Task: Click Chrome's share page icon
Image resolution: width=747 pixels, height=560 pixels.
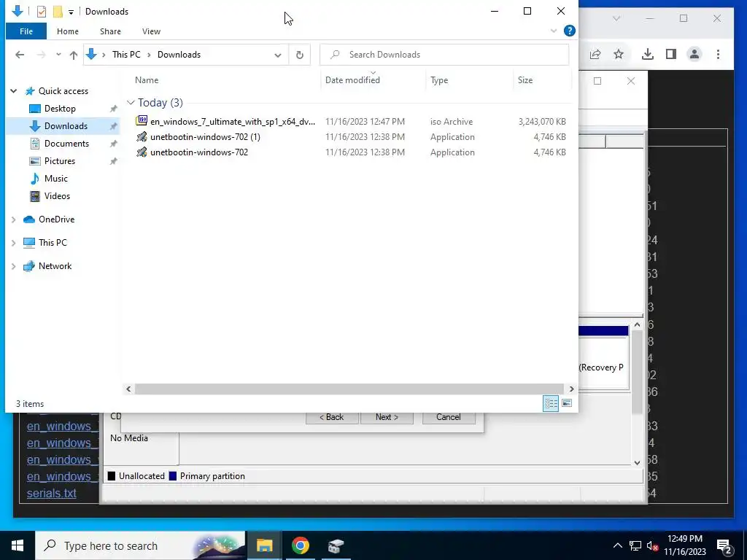Action: coord(595,54)
